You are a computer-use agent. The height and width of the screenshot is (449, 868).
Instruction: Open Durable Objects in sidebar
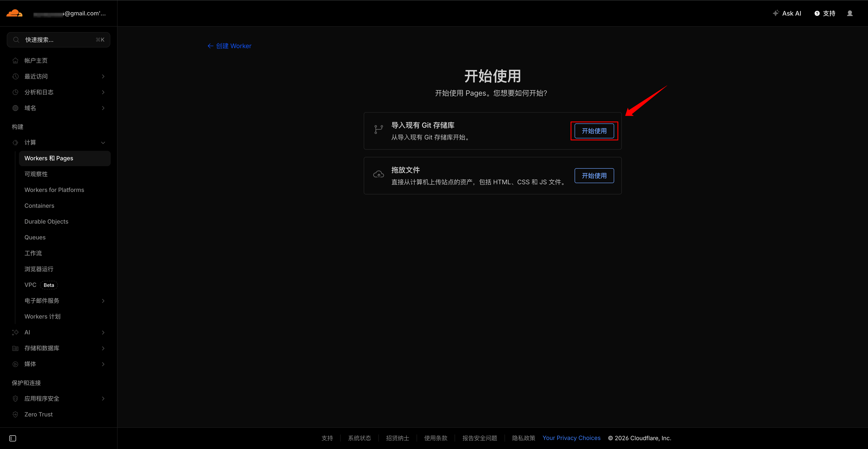click(x=47, y=222)
